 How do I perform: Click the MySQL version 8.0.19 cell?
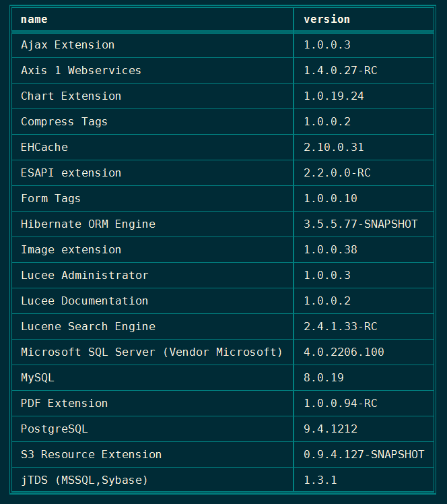[323, 378]
